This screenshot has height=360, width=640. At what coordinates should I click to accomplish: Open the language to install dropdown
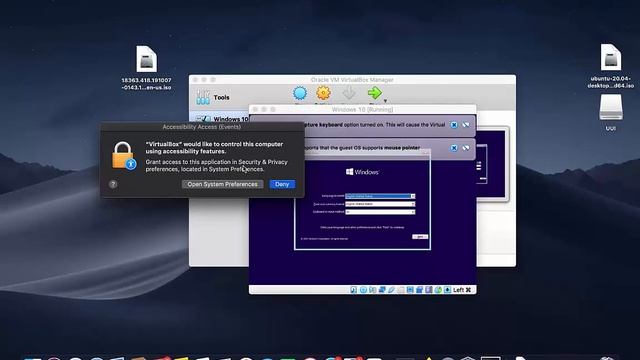[x=380, y=196]
